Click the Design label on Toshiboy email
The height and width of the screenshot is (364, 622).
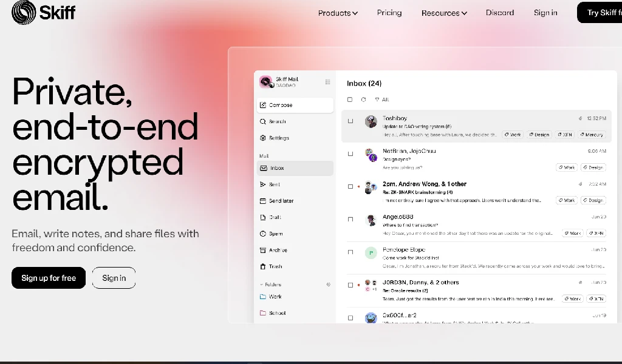[x=539, y=135]
